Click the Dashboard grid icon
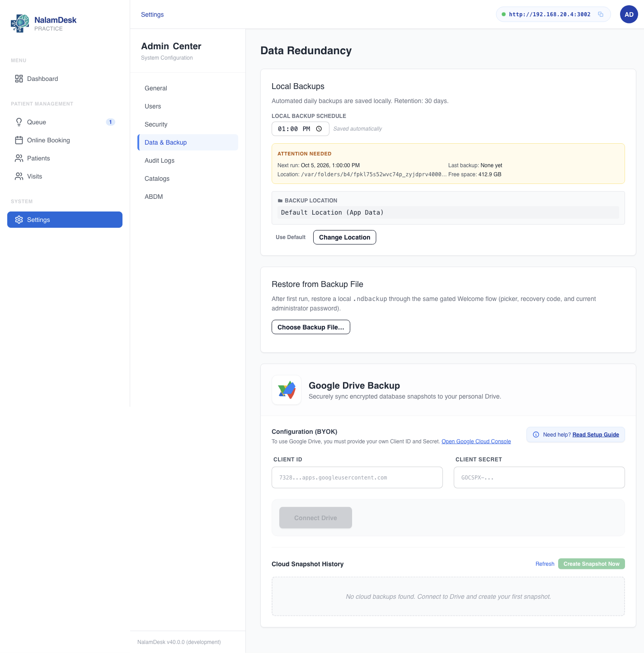The image size is (644, 653). point(19,79)
